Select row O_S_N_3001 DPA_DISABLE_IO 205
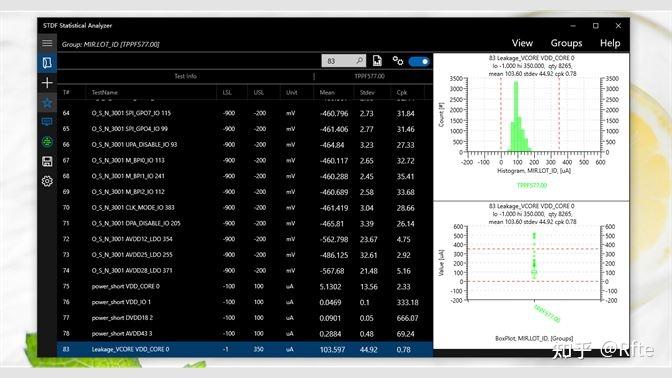This screenshot has width=672, height=378. pos(245,224)
